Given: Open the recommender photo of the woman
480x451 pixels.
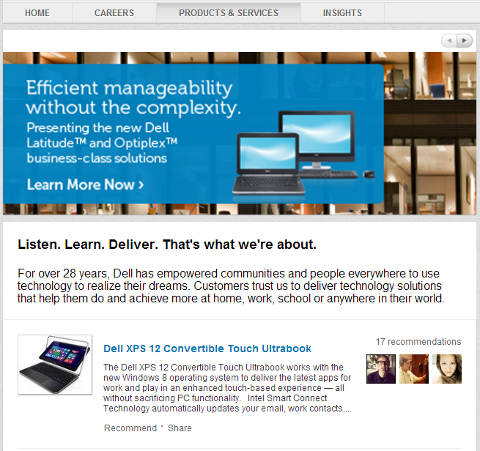Looking at the screenshot, I should point(447,369).
